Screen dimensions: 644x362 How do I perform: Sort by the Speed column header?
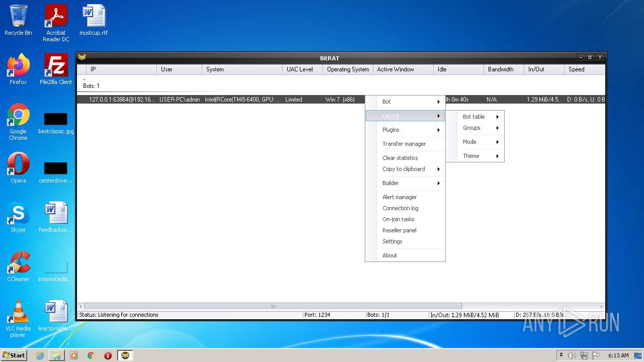585,69
